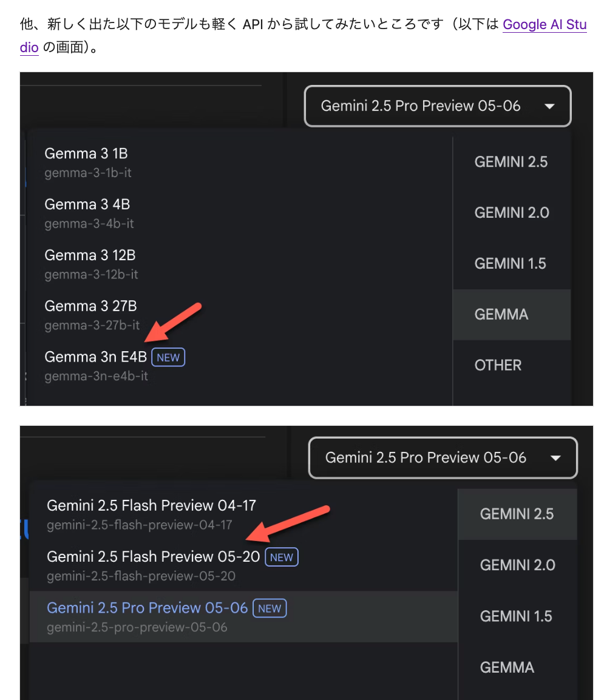The height and width of the screenshot is (700, 607).
Task: Select Gemma 3 4B model
Action: (x=87, y=205)
